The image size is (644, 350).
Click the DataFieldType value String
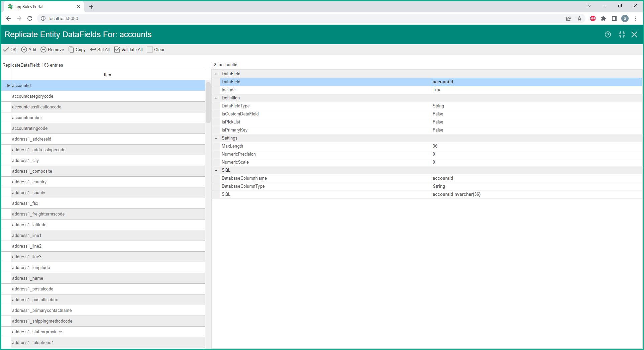(x=536, y=106)
